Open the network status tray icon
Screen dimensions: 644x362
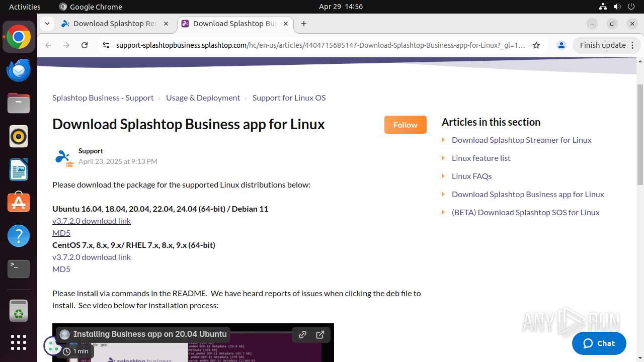point(603,7)
